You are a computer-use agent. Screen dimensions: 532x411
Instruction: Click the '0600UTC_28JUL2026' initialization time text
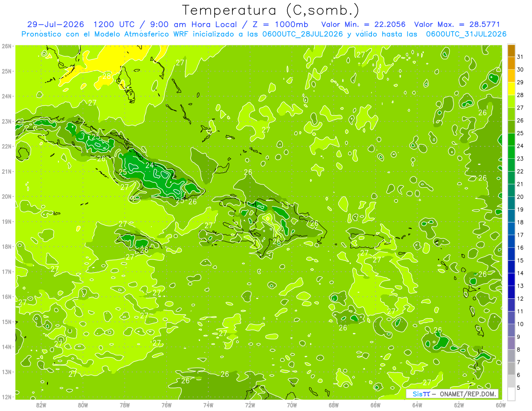303,34
